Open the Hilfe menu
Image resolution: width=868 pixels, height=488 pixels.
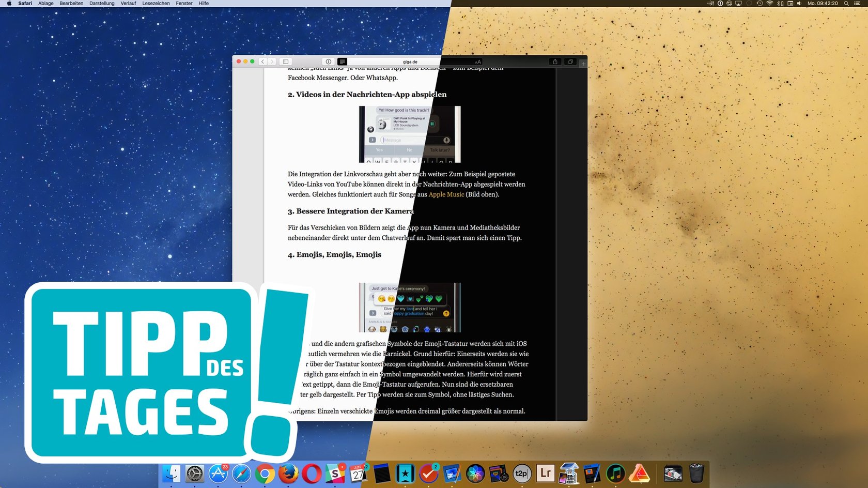204,3
